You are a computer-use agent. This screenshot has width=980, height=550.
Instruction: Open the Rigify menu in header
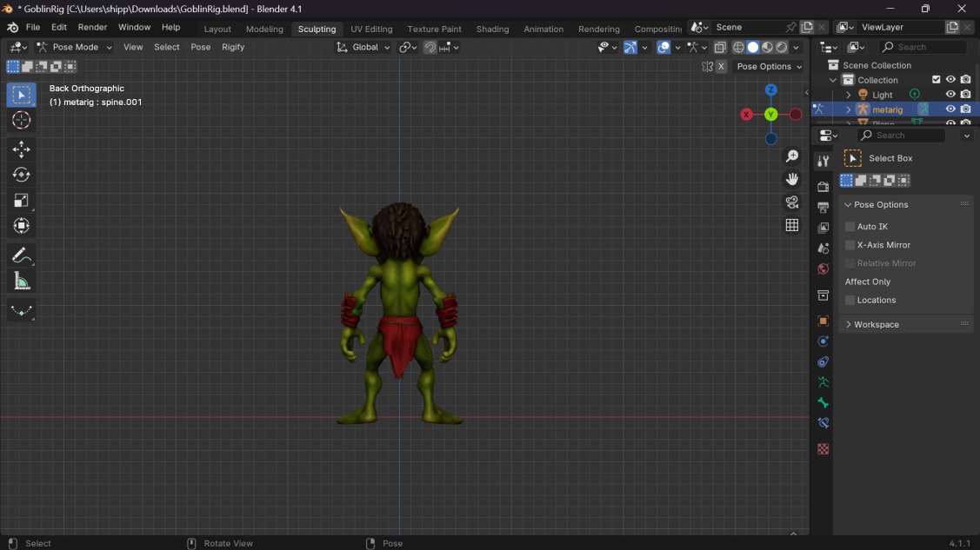233,47
